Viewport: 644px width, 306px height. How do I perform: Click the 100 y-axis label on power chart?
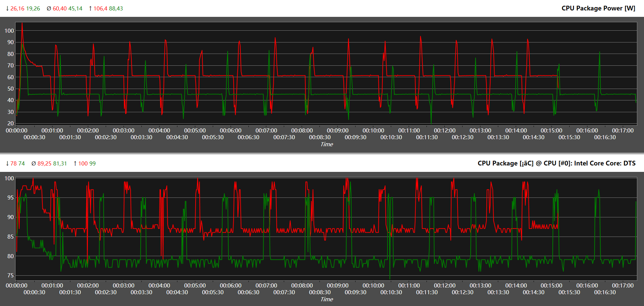pyautogui.click(x=9, y=31)
